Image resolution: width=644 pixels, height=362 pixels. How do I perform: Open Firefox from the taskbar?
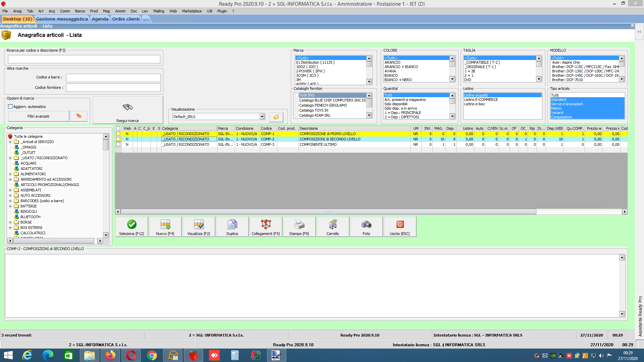tap(110, 355)
